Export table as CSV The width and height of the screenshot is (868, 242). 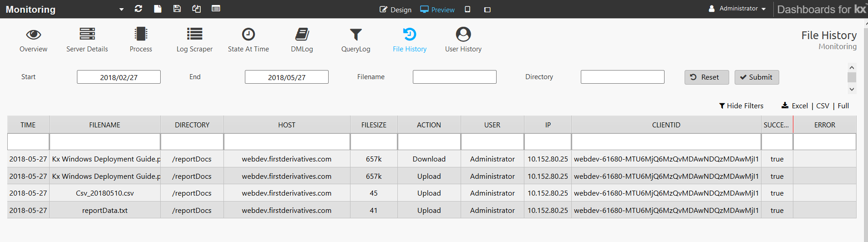822,106
